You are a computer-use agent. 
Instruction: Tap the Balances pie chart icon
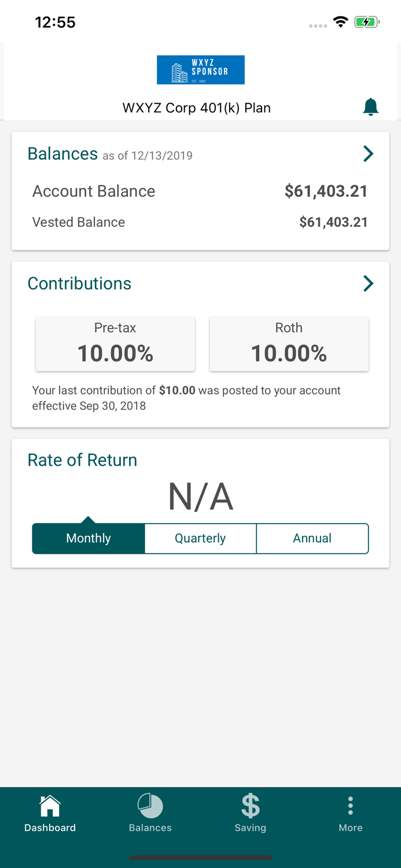pyautogui.click(x=150, y=806)
